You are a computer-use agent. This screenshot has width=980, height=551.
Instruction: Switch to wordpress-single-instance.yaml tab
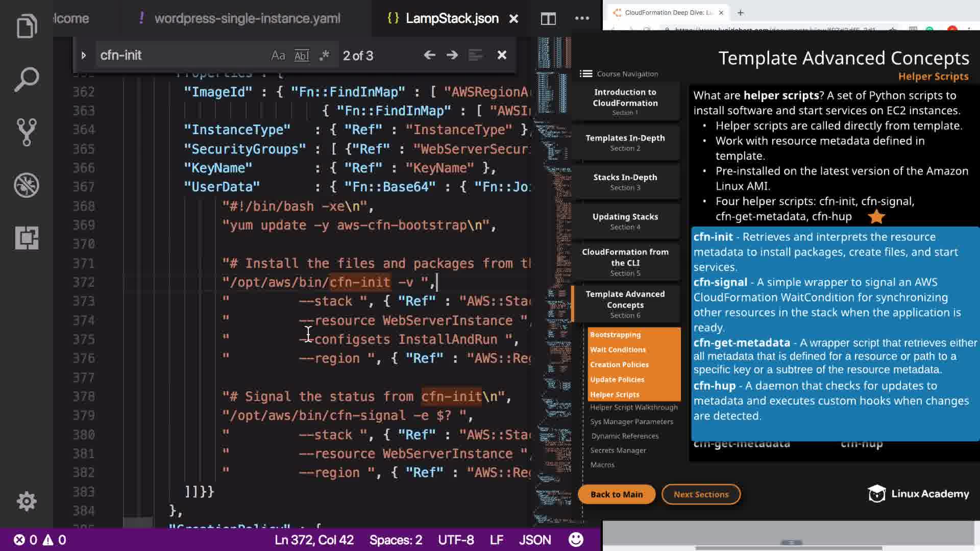coord(247,19)
